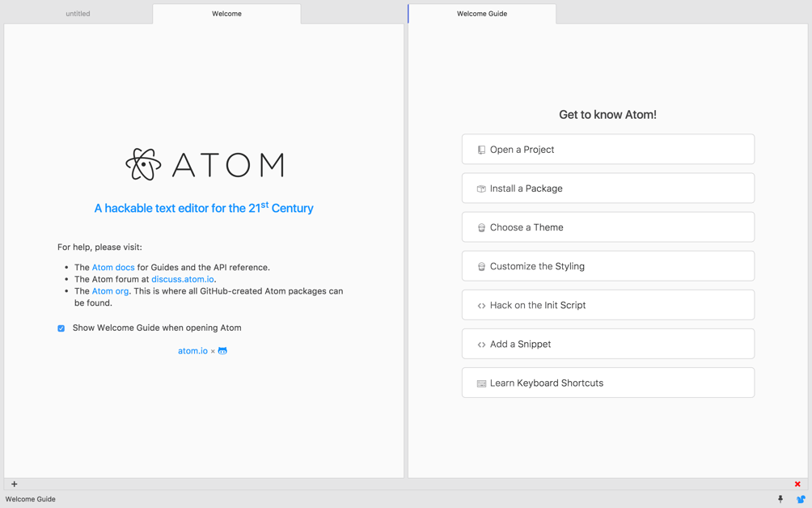Screen dimensions: 812x508
Task: Click the Get to know Atom! heading
Action: pyautogui.click(x=608, y=115)
